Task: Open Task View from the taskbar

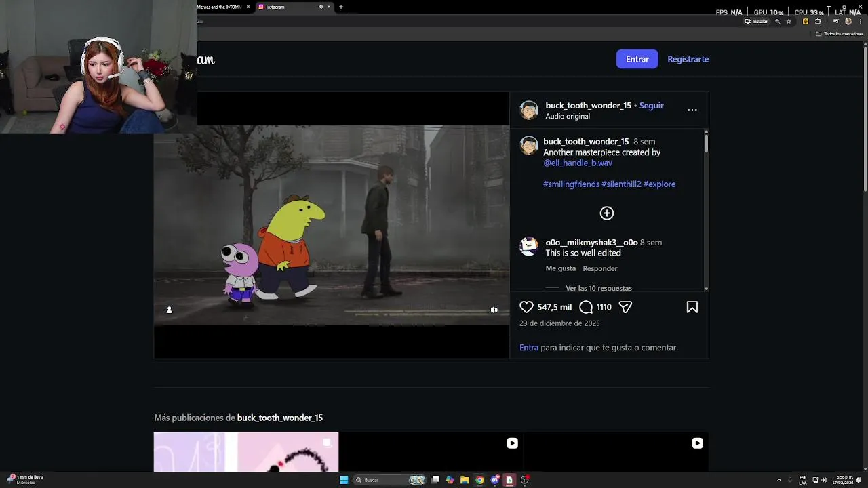Action: [x=435, y=480]
